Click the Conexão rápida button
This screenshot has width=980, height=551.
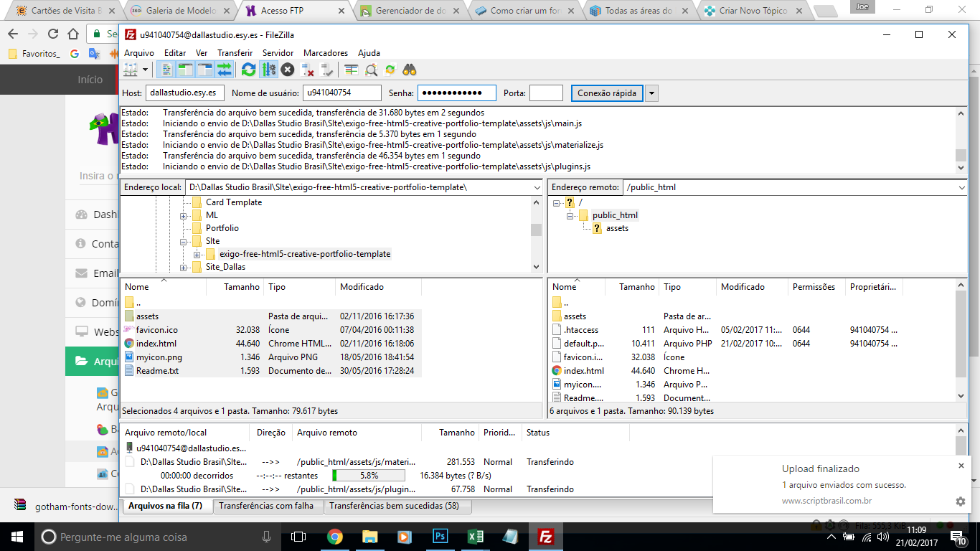[607, 93]
